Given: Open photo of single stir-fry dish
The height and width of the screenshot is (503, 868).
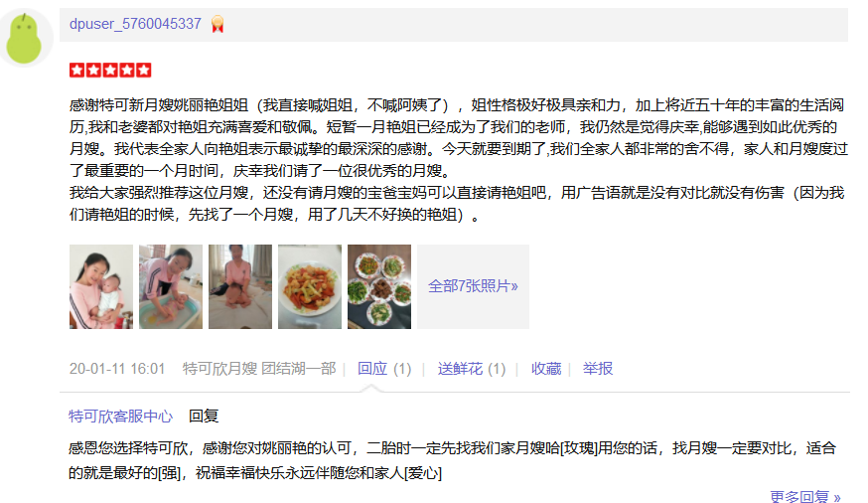Looking at the screenshot, I should coord(310,287).
